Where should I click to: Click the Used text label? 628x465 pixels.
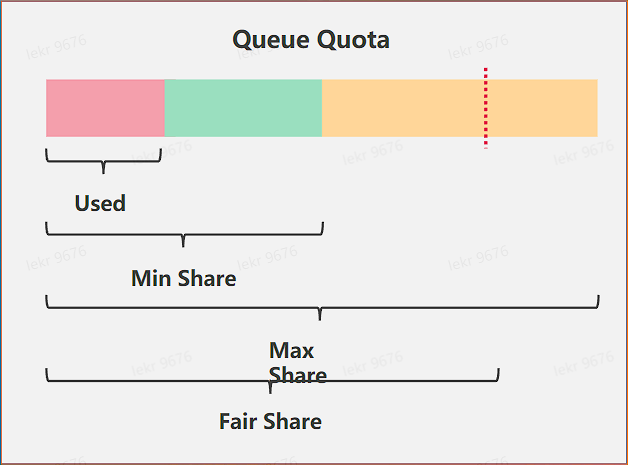click(100, 203)
